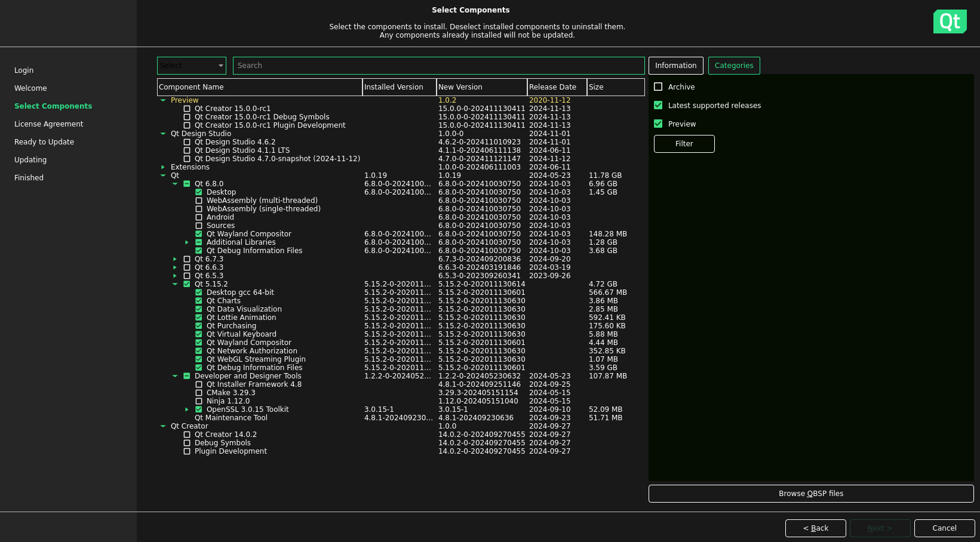Collapse the Qt Design Studio node

coord(163,134)
